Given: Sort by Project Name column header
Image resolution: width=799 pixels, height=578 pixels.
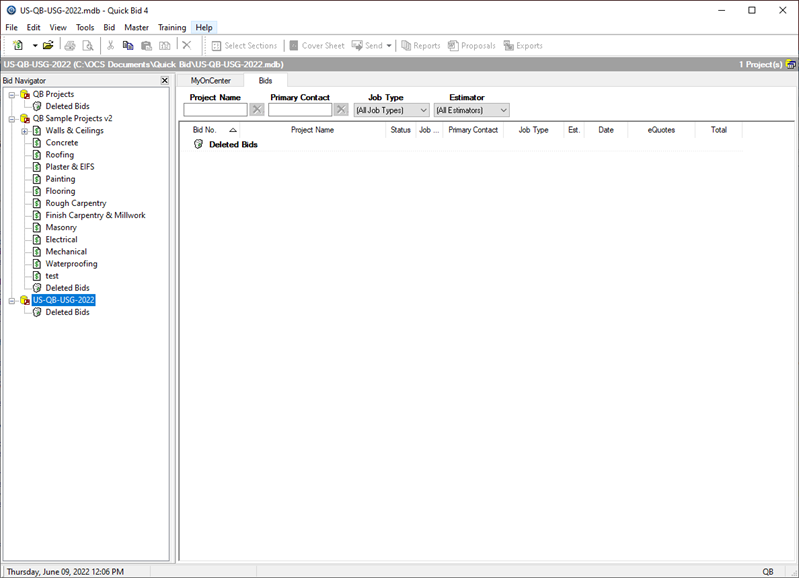Looking at the screenshot, I should click(x=312, y=130).
